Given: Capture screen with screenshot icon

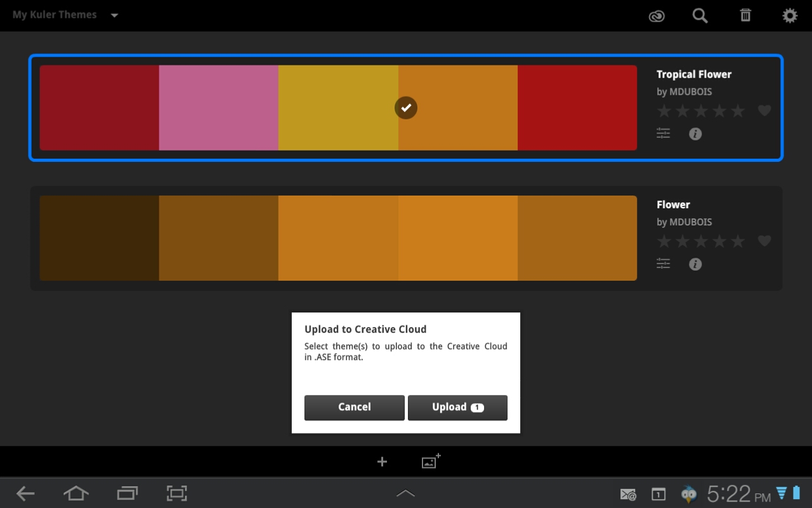Looking at the screenshot, I should [177, 493].
